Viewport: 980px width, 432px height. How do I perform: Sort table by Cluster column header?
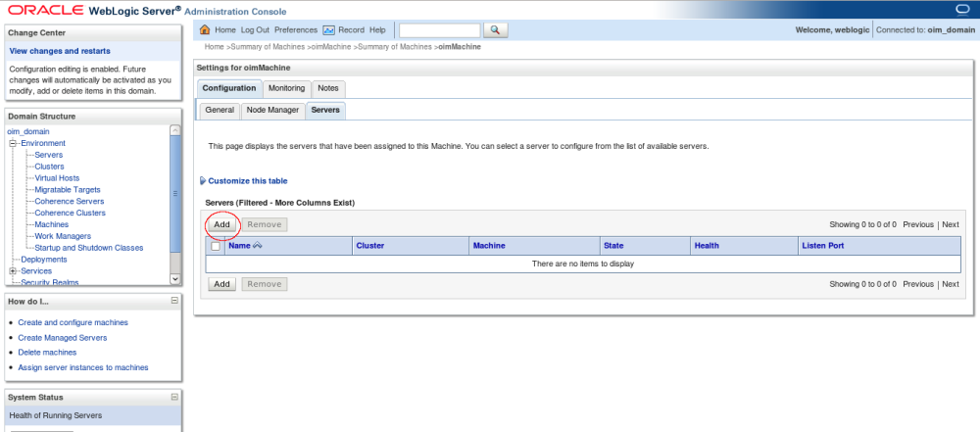click(x=370, y=246)
